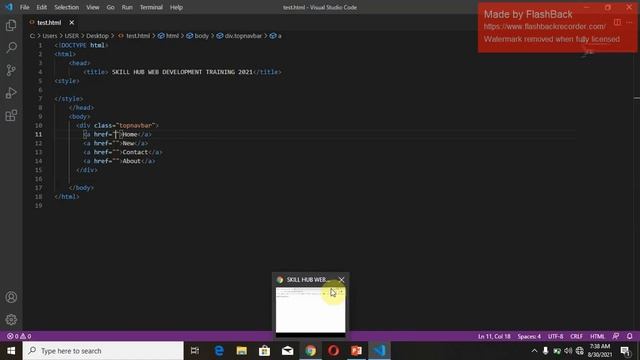Viewport: 640px width, 360px height.
Task: Open the Source Control view
Action: (x=11, y=70)
